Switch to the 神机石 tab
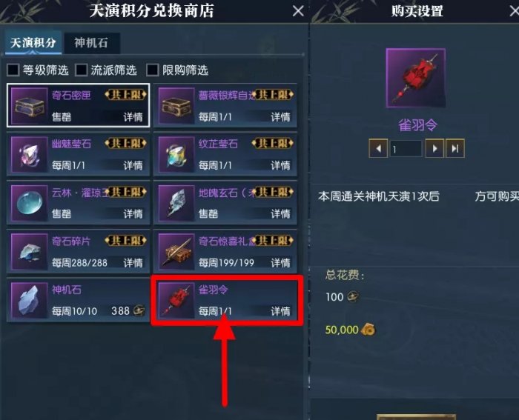This screenshot has width=519, height=420. pos(91,43)
